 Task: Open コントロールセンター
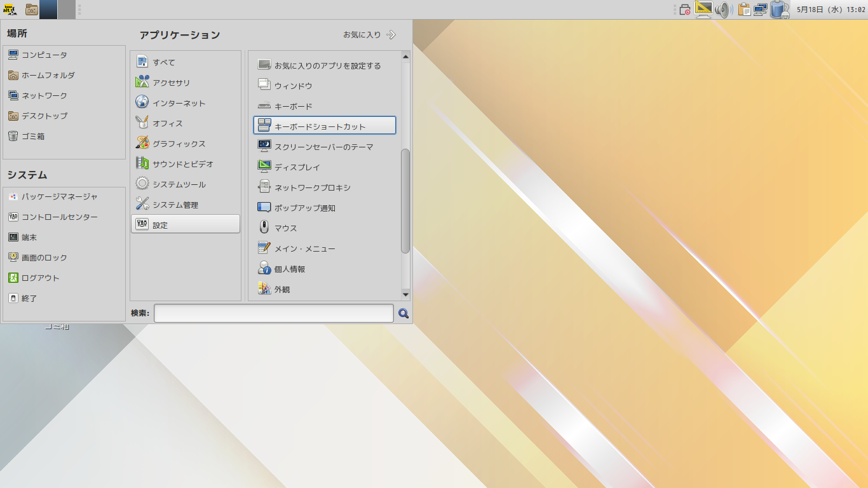[64, 217]
